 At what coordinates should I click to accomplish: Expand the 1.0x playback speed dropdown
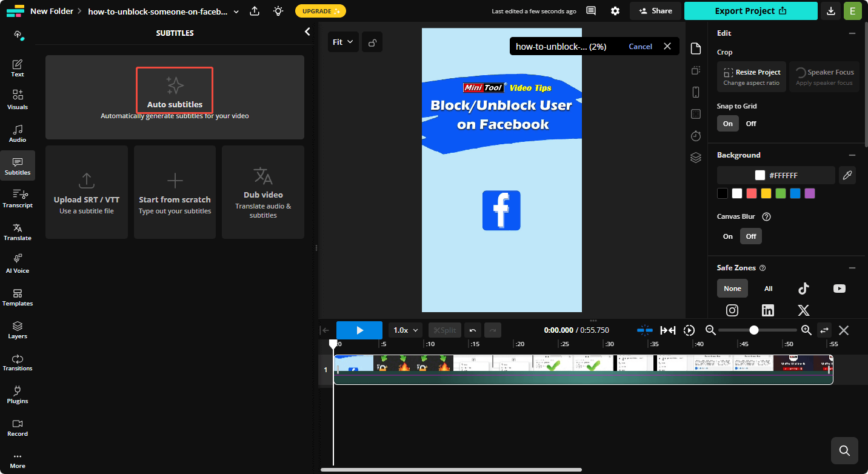click(406, 330)
